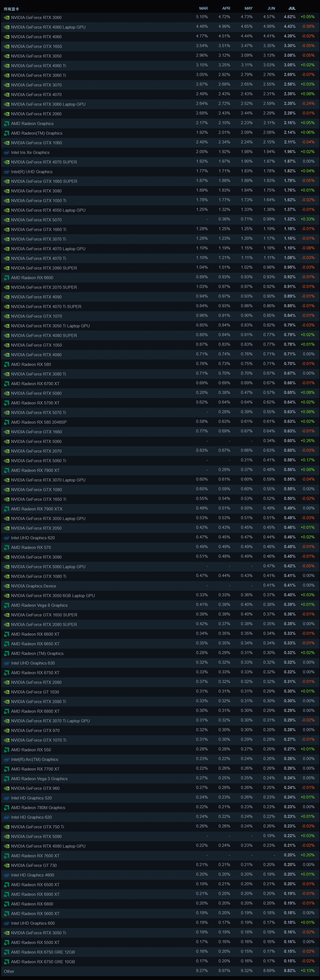Click AMD icon next to Radeon RX 7900 XTX
The width and height of the screenshot is (320, 980).
click(6, 509)
